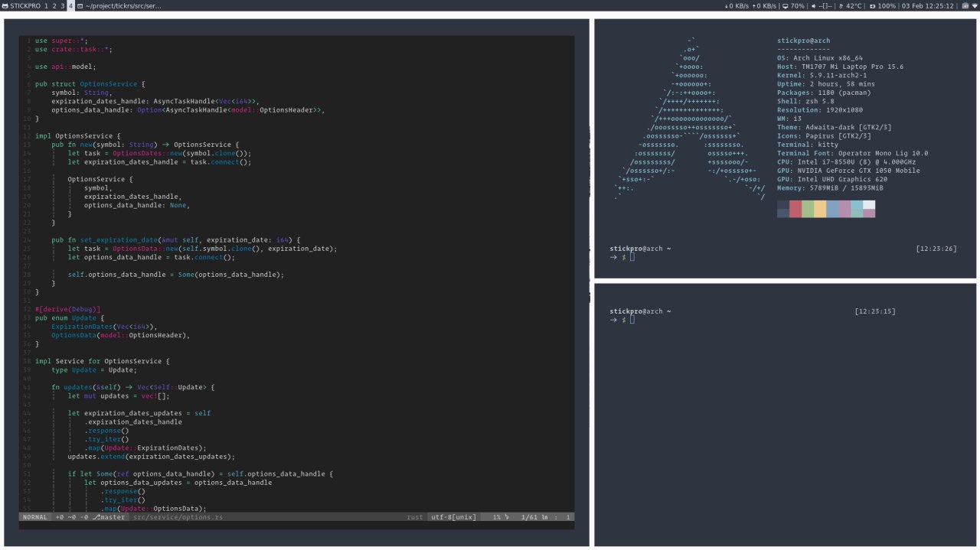Select active workspace 4
This screenshot has height=550, width=980.
tap(71, 5)
